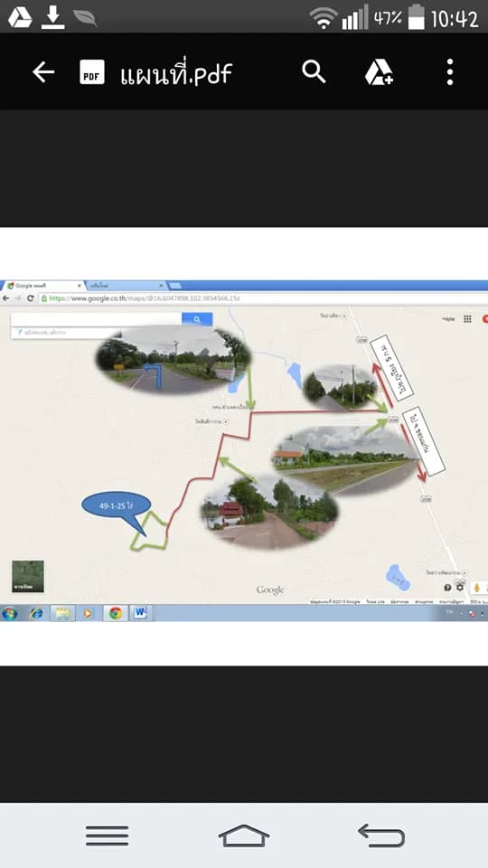Image resolution: width=488 pixels, height=868 pixels.
Task: Click the Chrome icon in Windows taskbar
Action: tap(115, 613)
